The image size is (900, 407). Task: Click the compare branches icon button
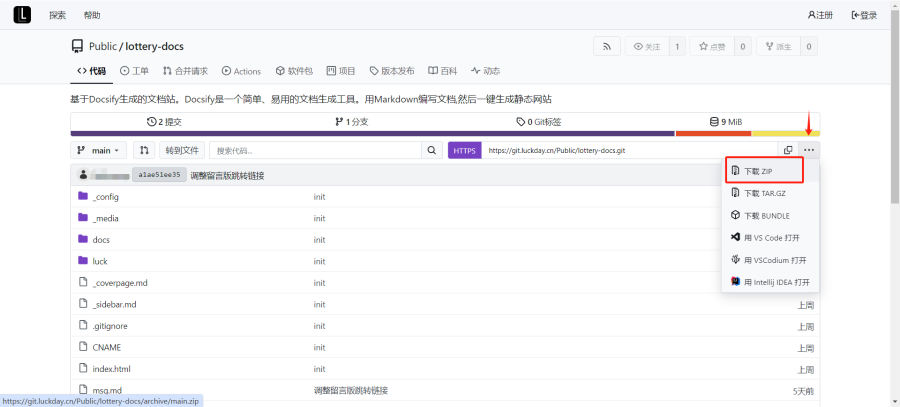click(144, 150)
